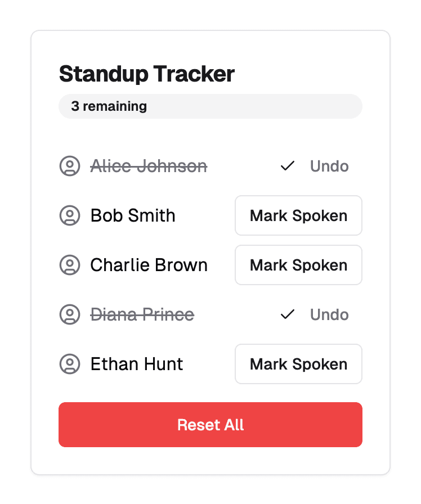Click the struck-through Diana Prince name
The height and width of the screenshot is (504, 421).
pyautogui.click(x=142, y=314)
